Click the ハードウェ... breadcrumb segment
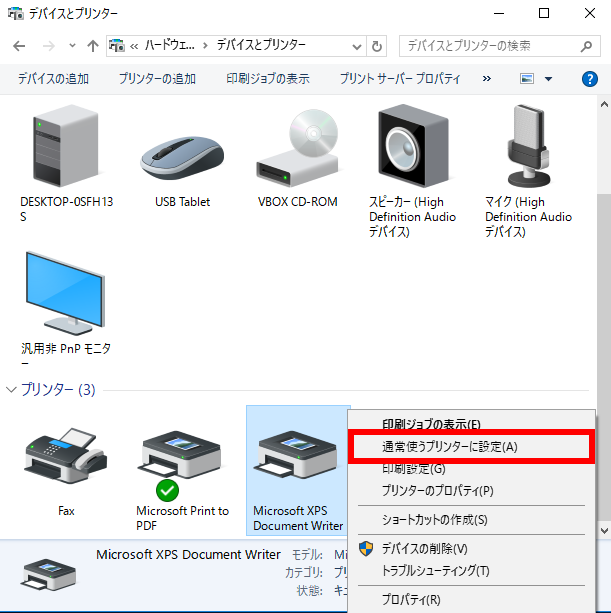 (x=169, y=45)
